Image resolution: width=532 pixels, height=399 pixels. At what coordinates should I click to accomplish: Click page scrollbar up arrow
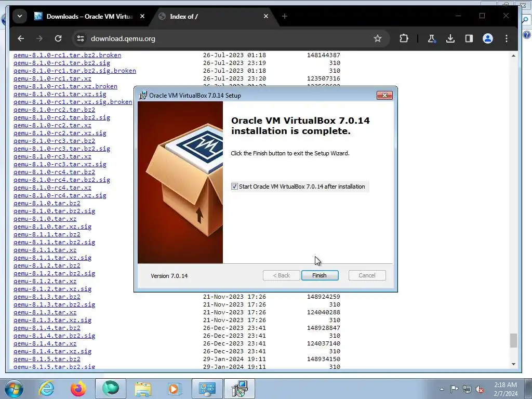513,56
